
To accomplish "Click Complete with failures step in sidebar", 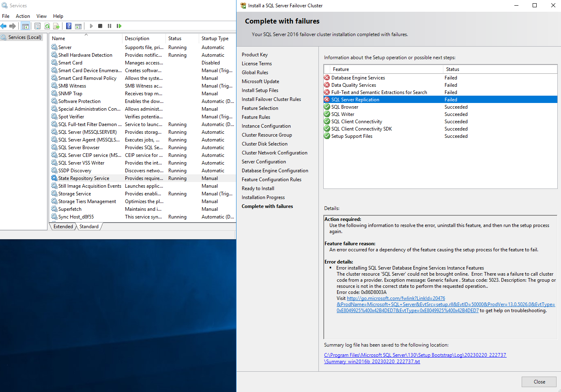I will click(267, 206).
